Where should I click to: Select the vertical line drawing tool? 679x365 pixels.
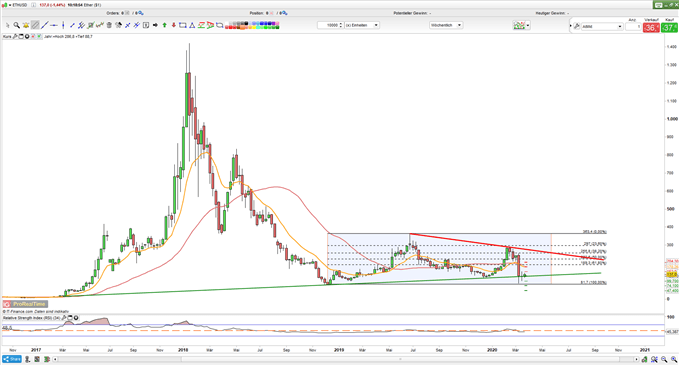point(63,25)
